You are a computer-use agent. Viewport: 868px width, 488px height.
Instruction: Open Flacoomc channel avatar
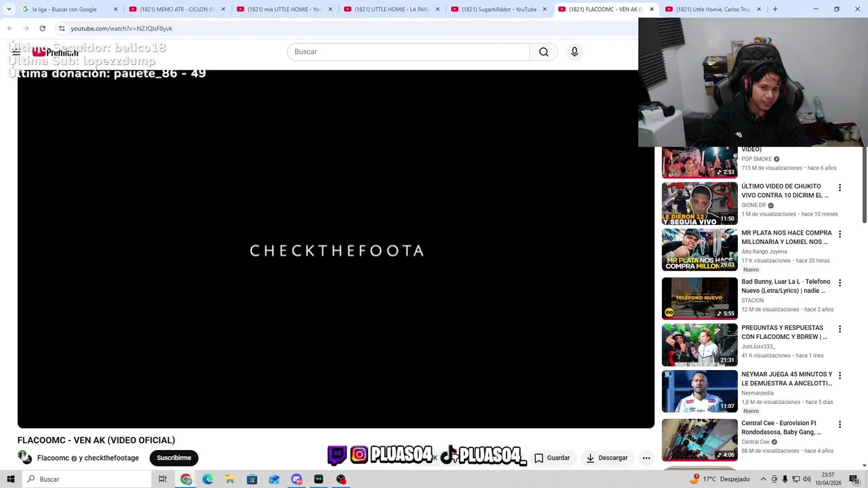point(24,457)
